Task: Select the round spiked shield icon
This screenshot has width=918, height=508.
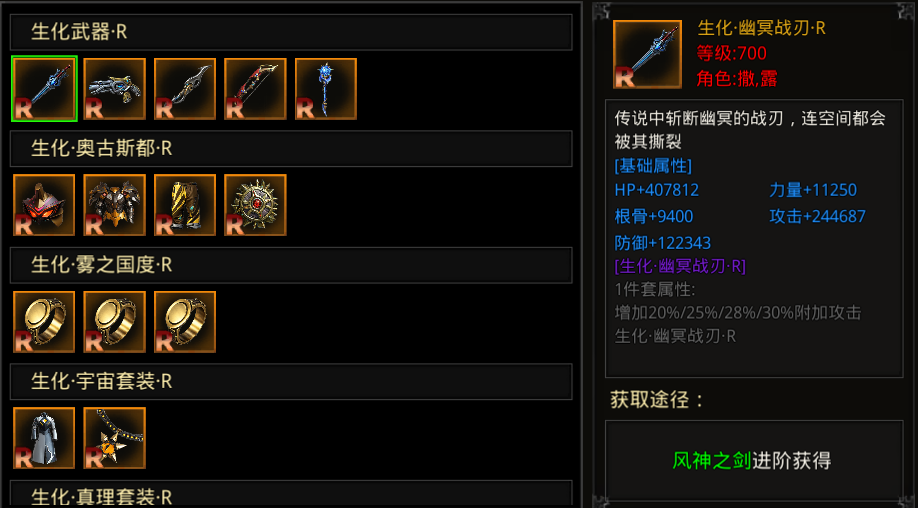Action: tap(255, 205)
